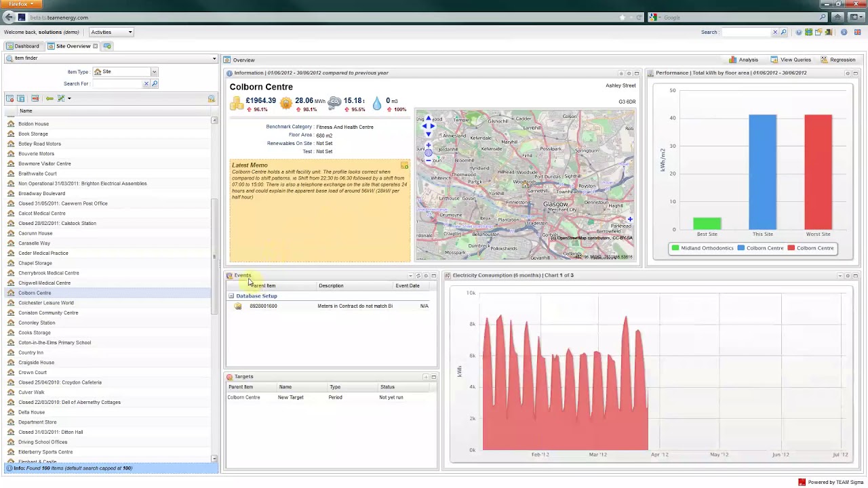
Task: Open the Analysis view
Action: click(x=744, y=60)
